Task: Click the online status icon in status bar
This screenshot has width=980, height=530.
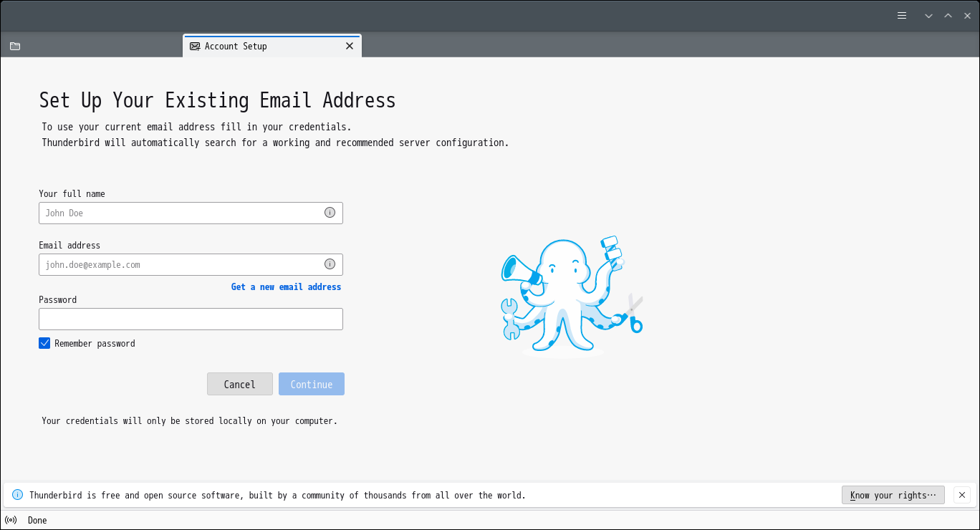Action: click(x=11, y=520)
